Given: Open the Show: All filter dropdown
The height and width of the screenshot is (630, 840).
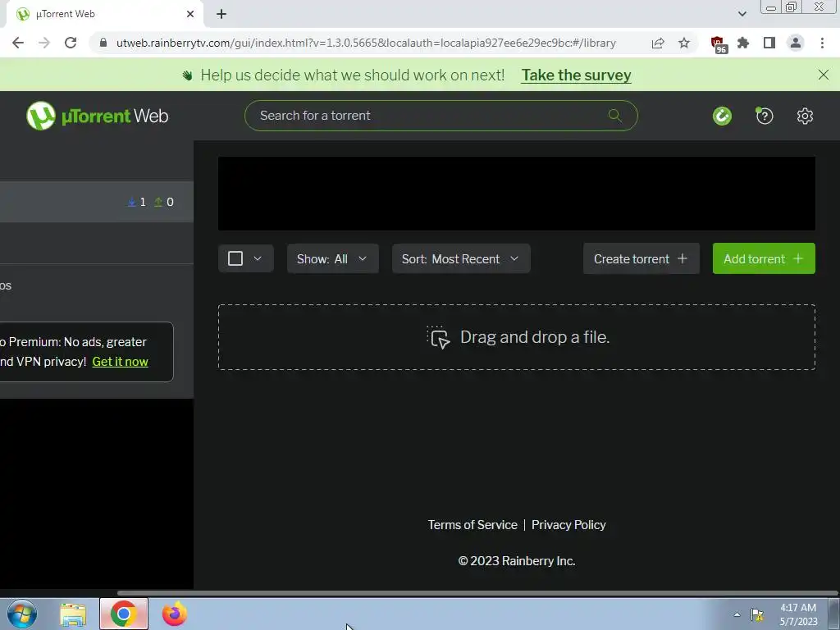Looking at the screenshot, I should click(333, 258).
